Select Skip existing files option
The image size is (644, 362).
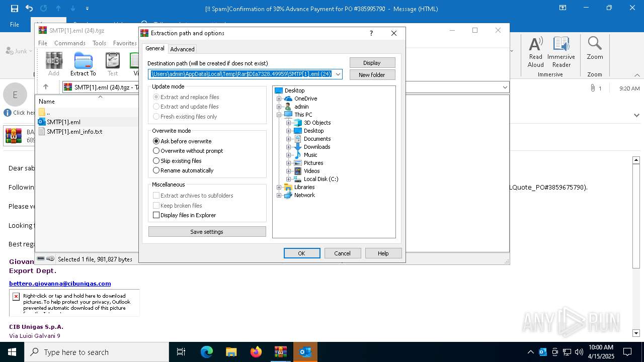pos(177,161)
